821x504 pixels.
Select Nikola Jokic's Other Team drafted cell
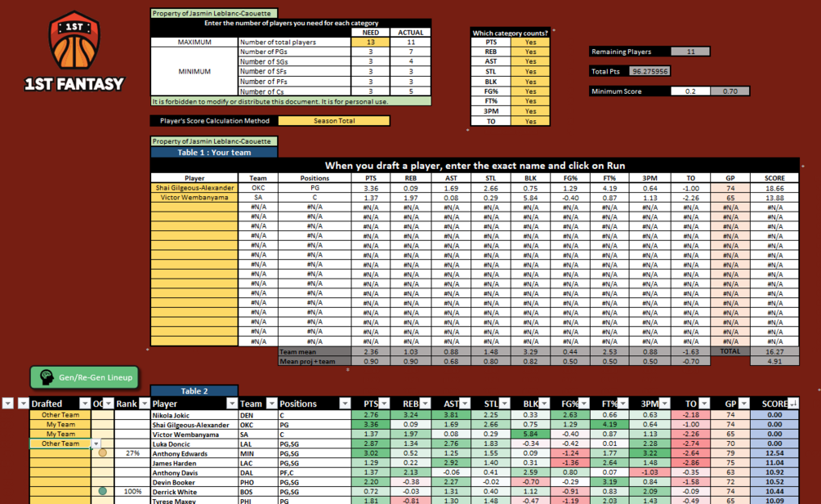click(x=60, y=414)
